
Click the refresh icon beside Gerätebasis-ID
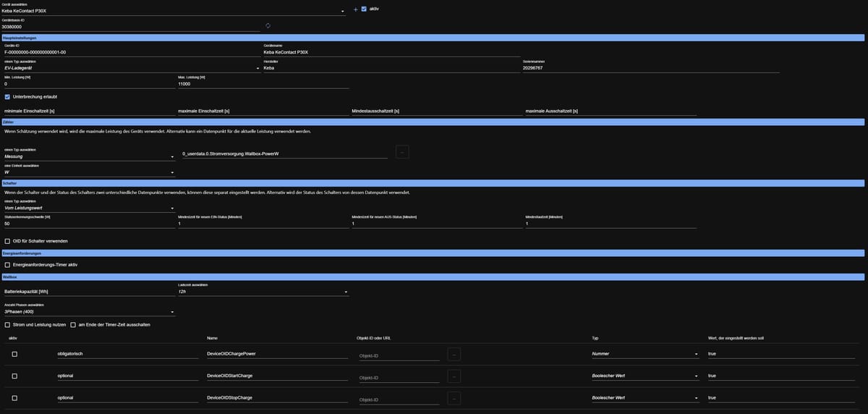click(268, 25)
